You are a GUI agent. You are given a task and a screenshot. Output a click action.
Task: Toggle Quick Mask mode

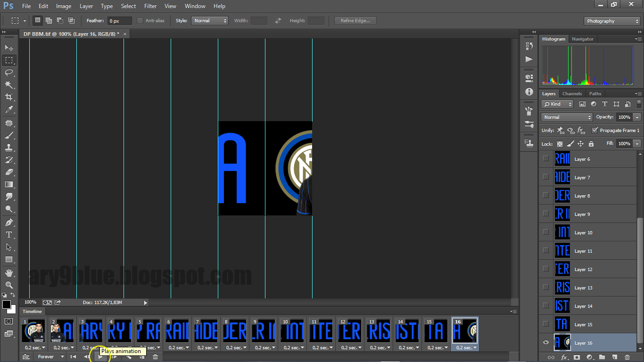9,321
